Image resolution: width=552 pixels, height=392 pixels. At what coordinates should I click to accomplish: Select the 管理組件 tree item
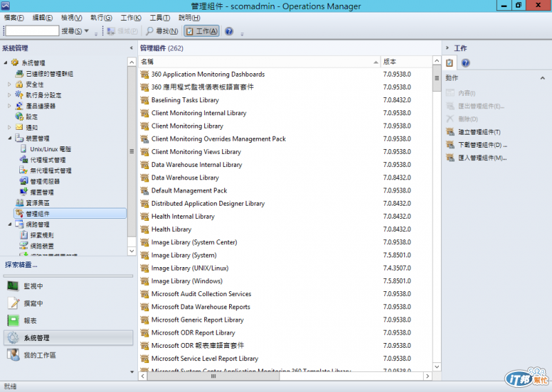click(70, 213)
